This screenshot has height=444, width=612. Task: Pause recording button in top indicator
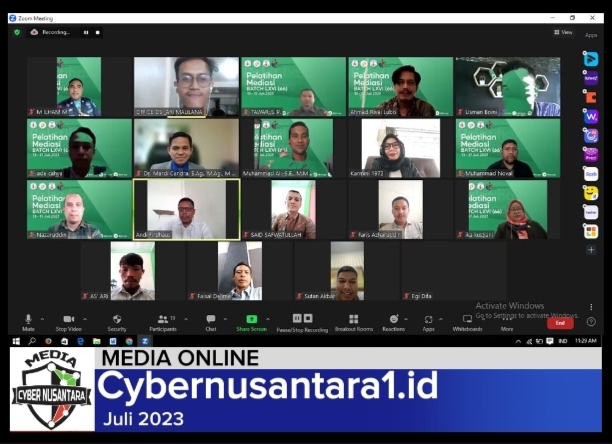click(x=86, y=32)
